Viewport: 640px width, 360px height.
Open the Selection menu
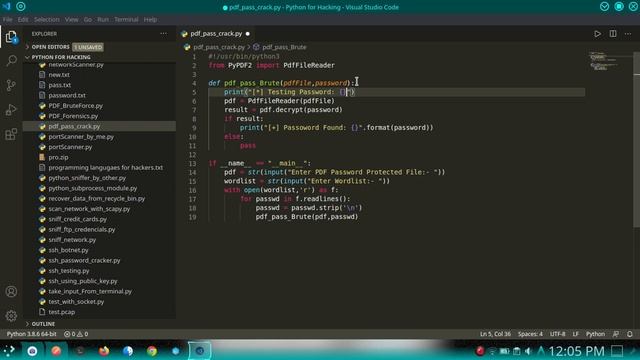pyautogui.click(x=47, y=20)
